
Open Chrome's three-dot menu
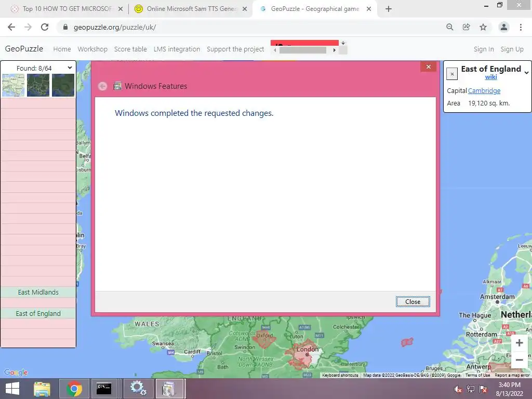(x=521, y=27)
